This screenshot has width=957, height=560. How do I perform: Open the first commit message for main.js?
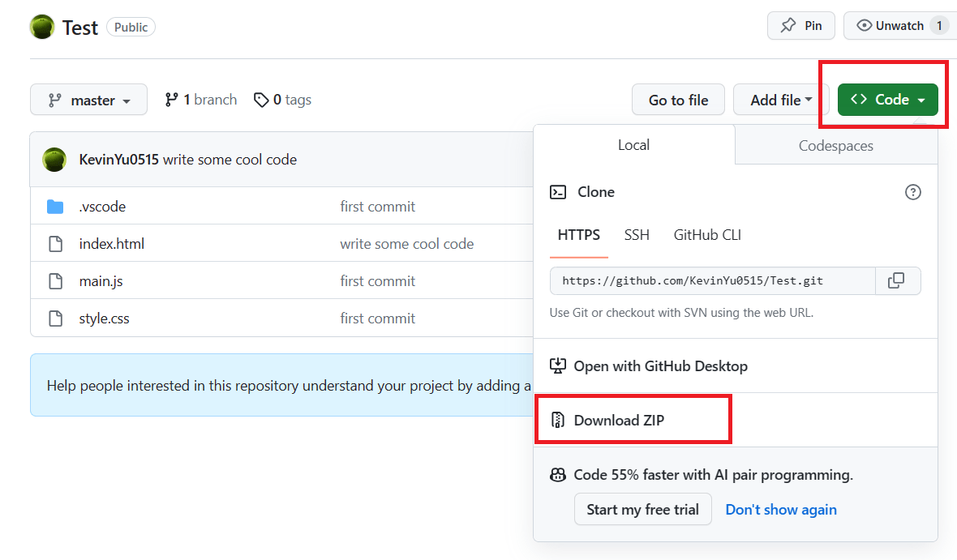tap(377, 281)
